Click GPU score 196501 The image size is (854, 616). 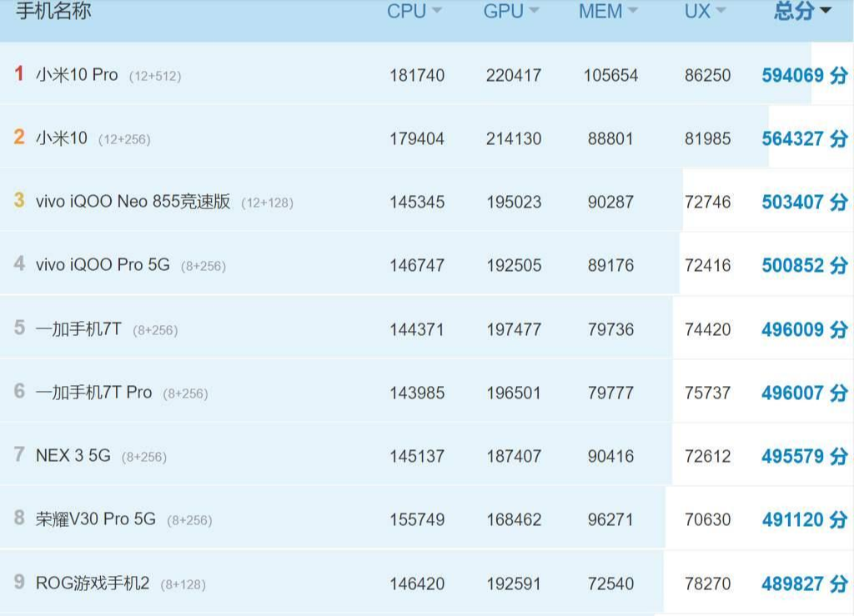[x=514, y=393]
